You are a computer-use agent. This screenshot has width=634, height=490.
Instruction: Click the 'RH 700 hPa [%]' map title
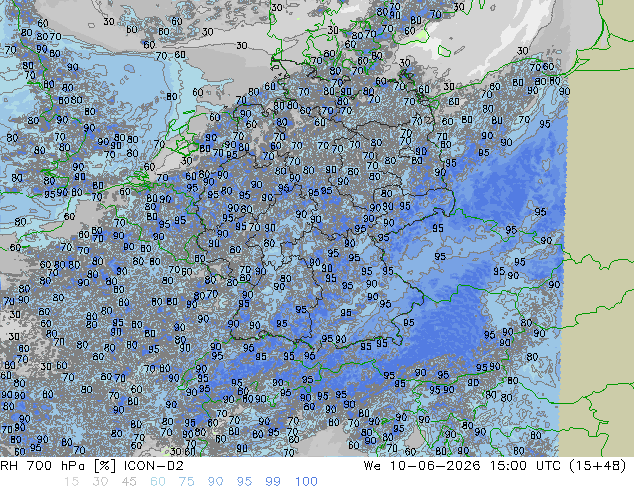coord(58,466)
